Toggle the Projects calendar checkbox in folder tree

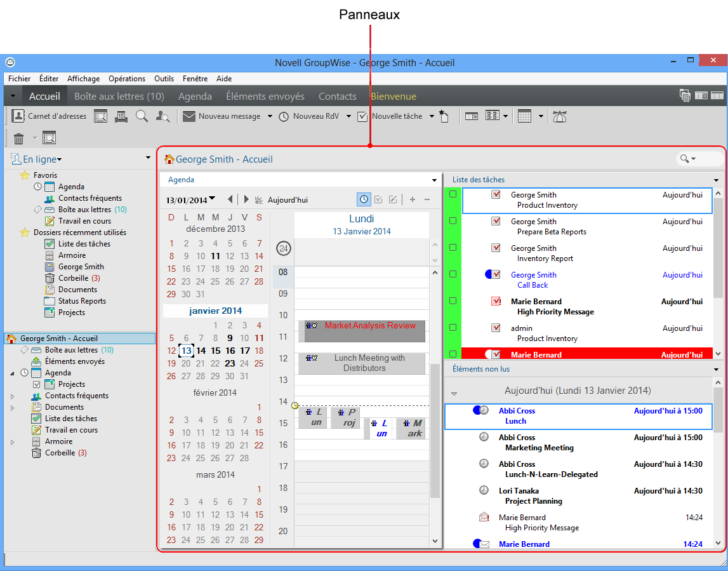(37, 384)
